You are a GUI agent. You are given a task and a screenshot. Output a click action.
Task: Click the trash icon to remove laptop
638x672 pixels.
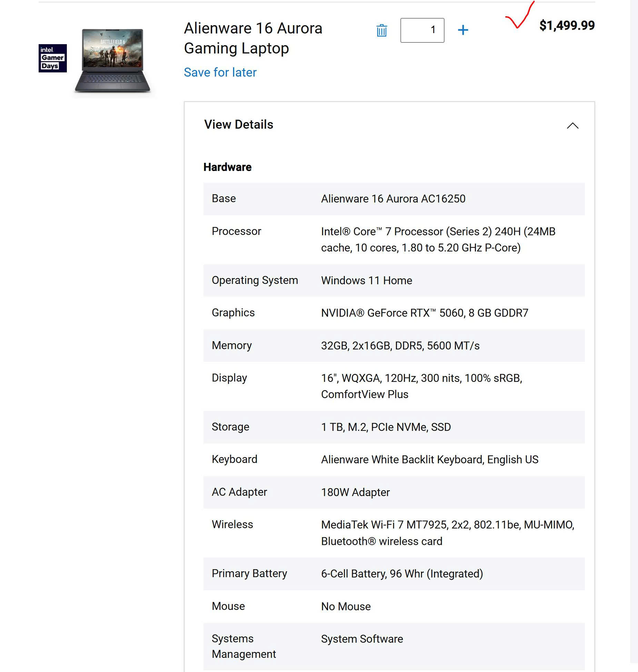[x=381, y=30]
